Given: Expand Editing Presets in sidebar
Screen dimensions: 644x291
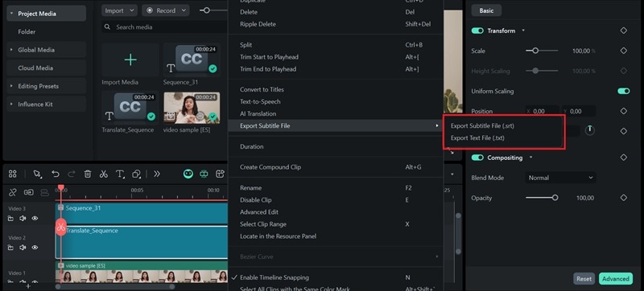Looking at the screenshot, I should pyautogui.click(x=11, y=86).
